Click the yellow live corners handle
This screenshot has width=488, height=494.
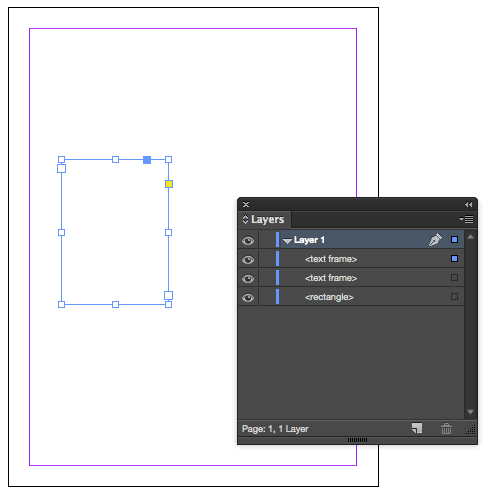(x=169, y=184)
